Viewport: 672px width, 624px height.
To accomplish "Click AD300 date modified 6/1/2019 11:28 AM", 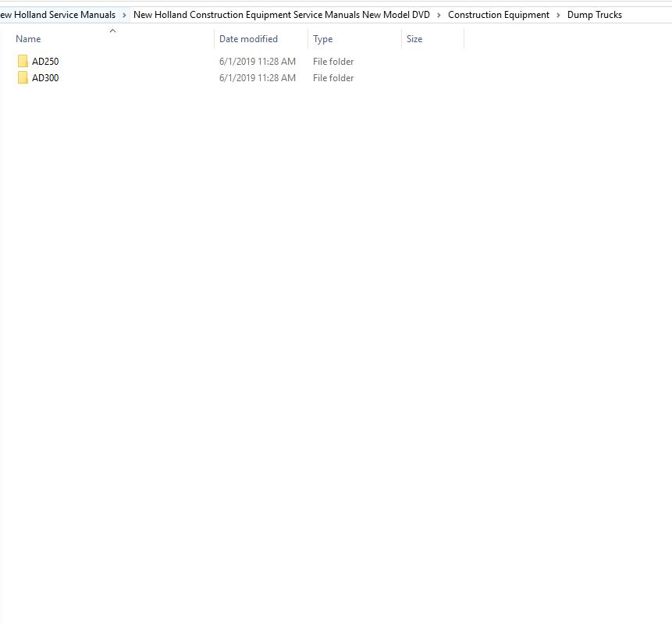I will (258, 77).
